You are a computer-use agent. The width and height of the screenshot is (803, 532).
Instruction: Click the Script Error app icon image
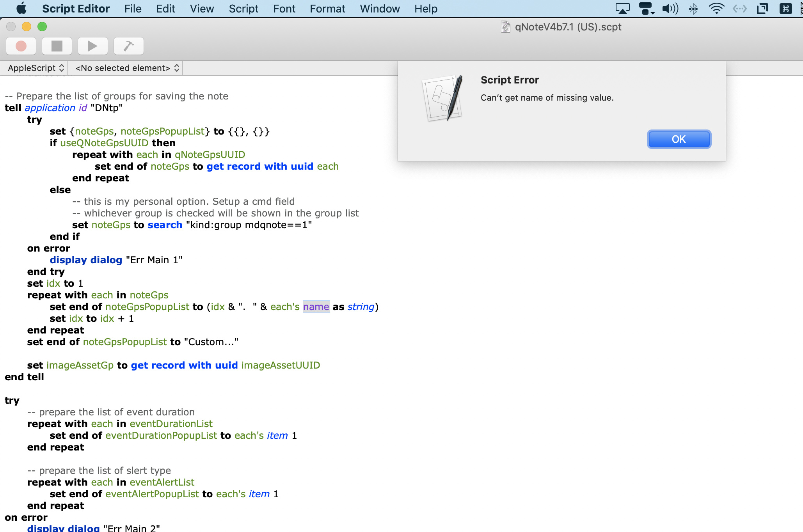click(x=443, y=98)
